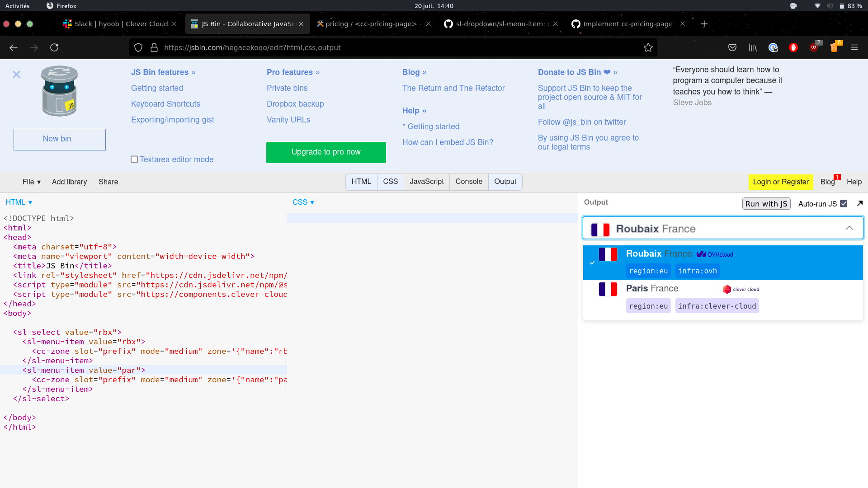
Task: Switch to the Console tab
Action: (x=468, y=182)
